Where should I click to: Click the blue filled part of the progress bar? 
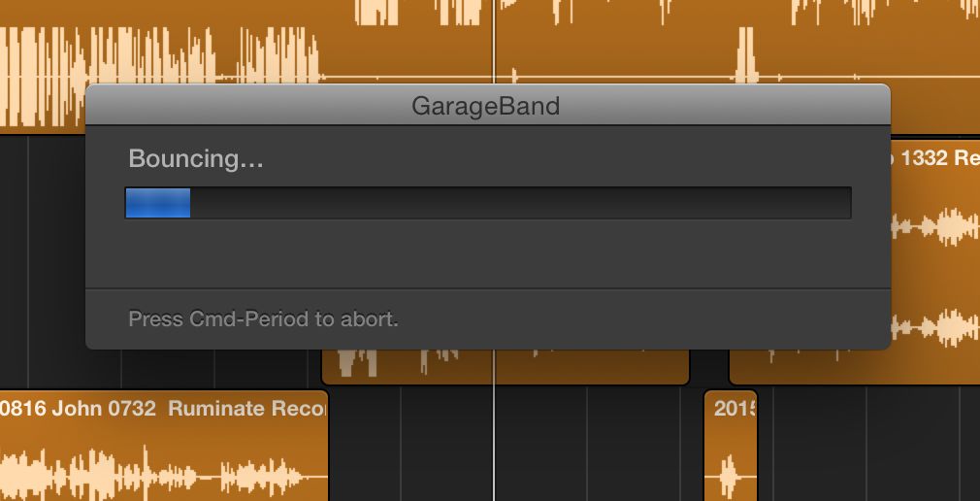coord(157,203)
